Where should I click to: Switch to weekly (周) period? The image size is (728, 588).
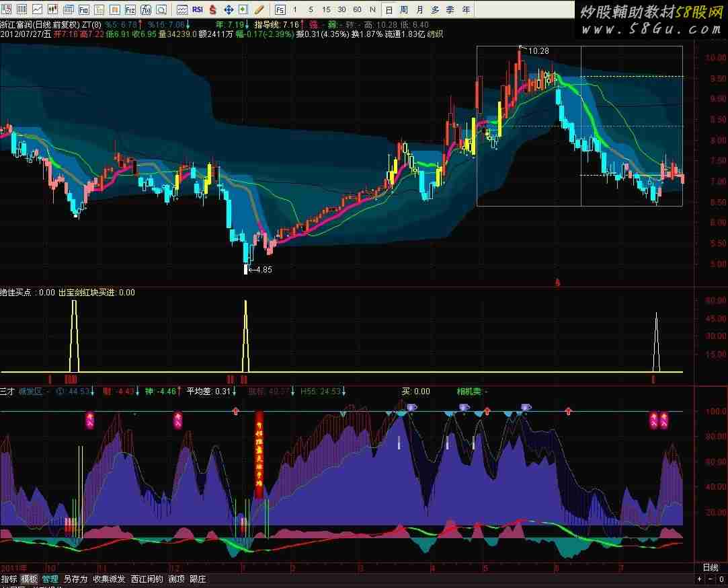(x=404, y=9)
